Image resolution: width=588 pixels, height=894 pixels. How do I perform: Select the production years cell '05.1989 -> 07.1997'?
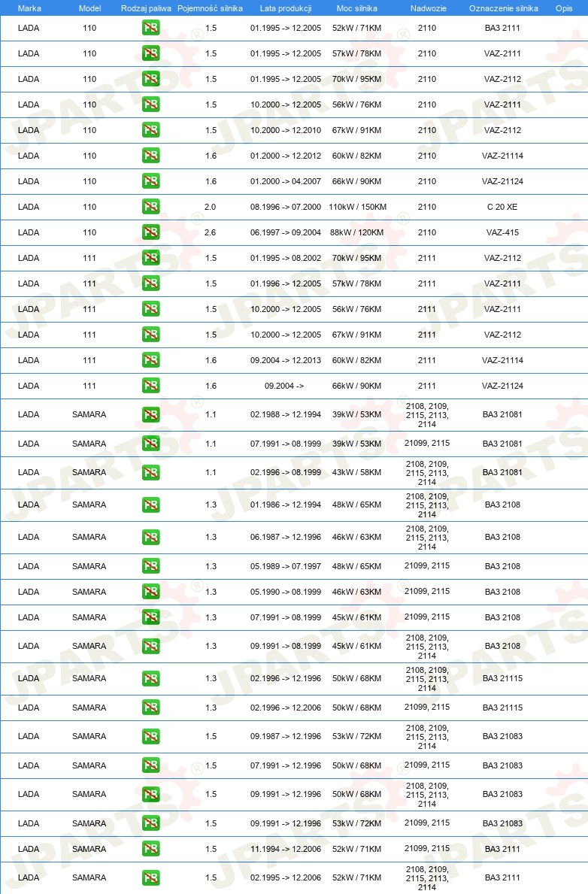(x=286, y=567)
